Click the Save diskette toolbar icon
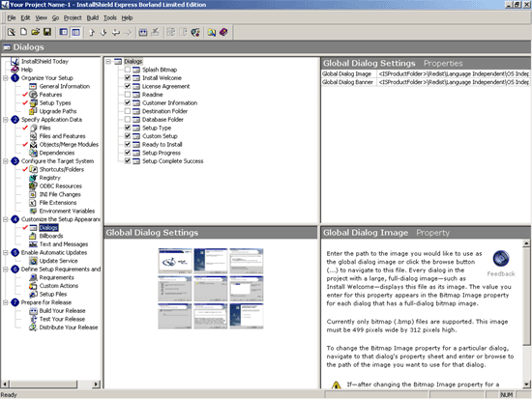The image size is (532, 399). tap(47, 32)
